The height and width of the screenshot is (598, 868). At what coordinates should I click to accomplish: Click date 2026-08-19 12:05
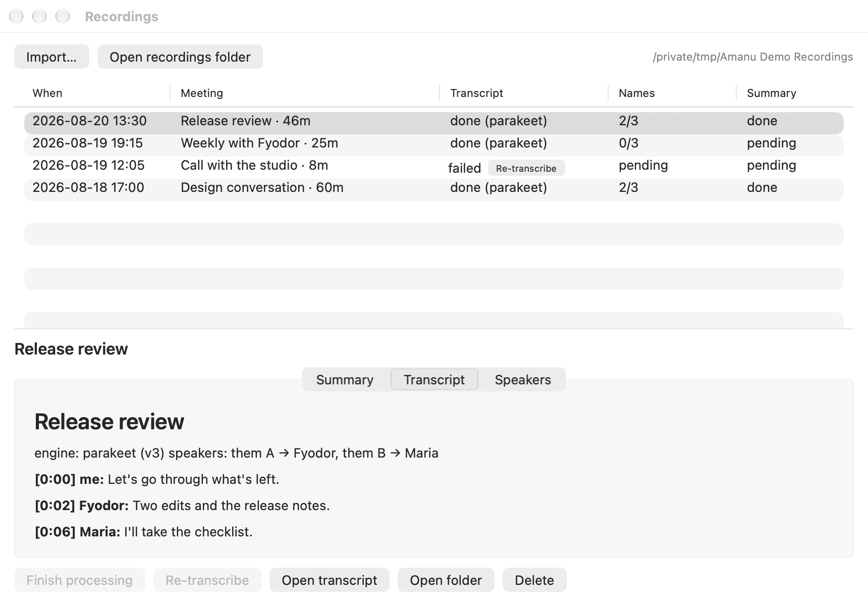88,166
